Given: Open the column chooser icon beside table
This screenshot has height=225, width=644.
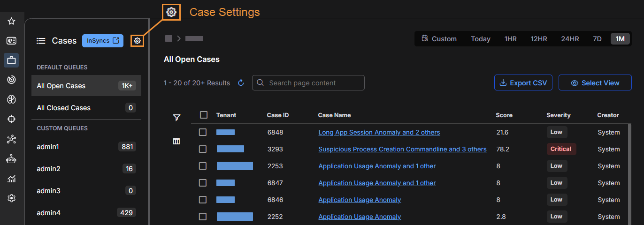Looking at the screenshot, I should tap(176, 141).
